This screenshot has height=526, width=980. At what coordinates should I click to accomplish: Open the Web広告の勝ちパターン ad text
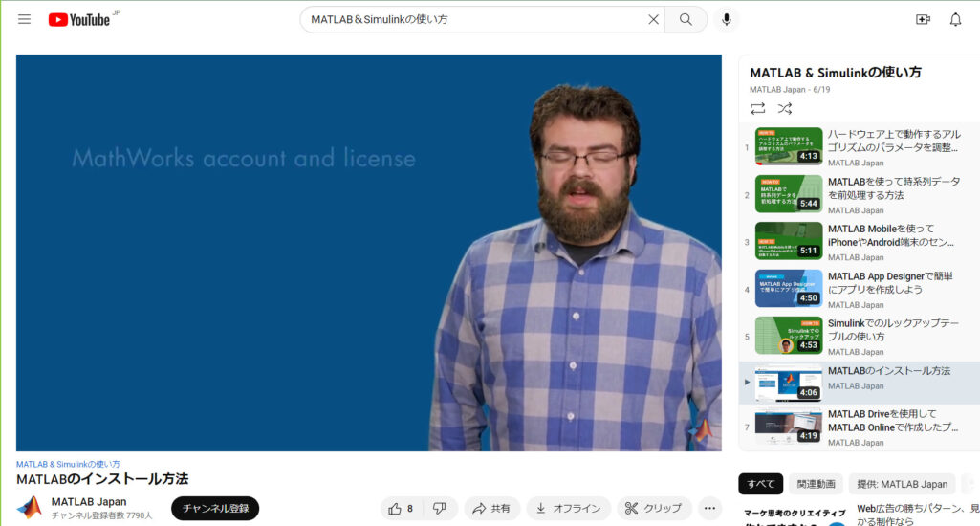918,515
